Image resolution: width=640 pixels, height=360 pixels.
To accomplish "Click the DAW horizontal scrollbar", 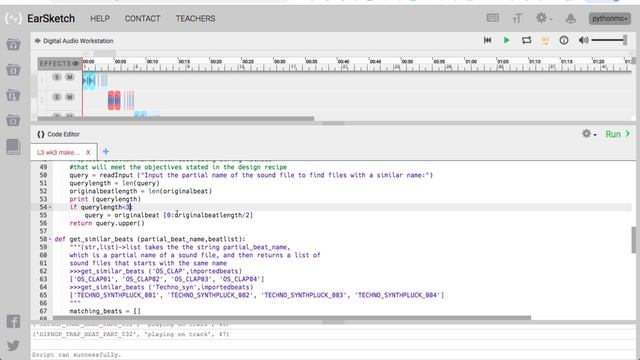I will pos(176,119).
